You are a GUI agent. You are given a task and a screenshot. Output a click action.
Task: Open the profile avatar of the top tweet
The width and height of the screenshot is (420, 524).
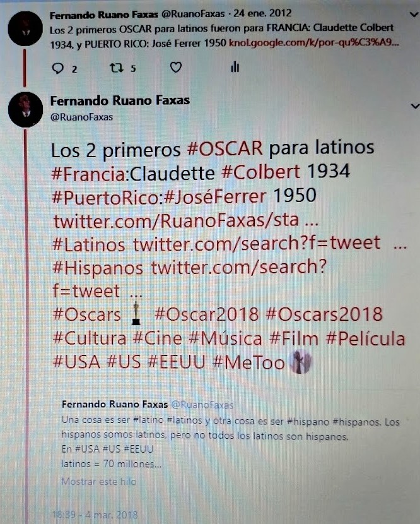25,28
